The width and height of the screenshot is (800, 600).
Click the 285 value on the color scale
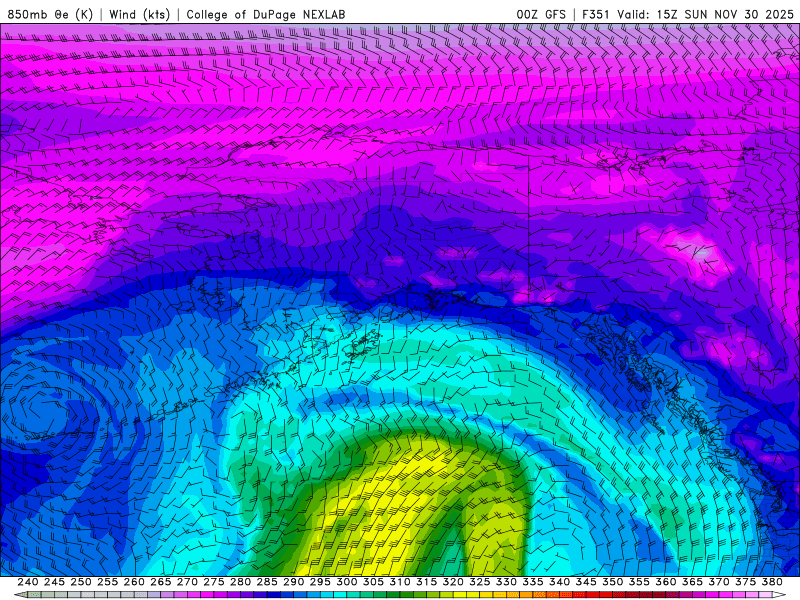tap(267, 582)
